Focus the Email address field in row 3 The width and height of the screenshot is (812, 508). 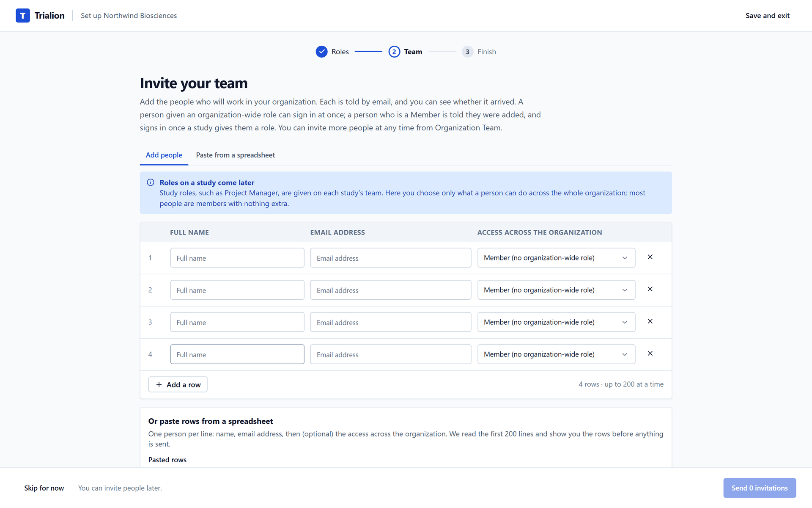pyautogui.click(x=390, y=322)
